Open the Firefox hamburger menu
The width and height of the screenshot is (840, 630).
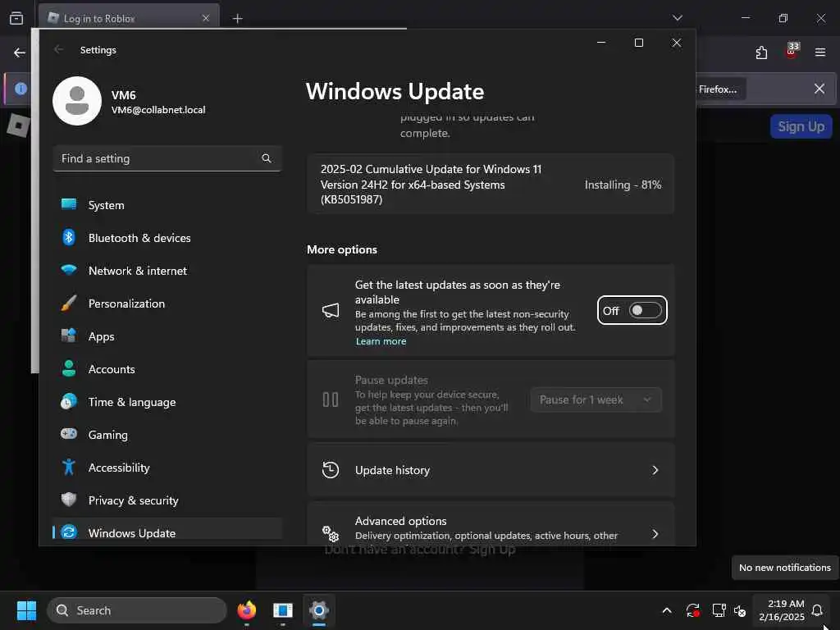pos(819,52)
